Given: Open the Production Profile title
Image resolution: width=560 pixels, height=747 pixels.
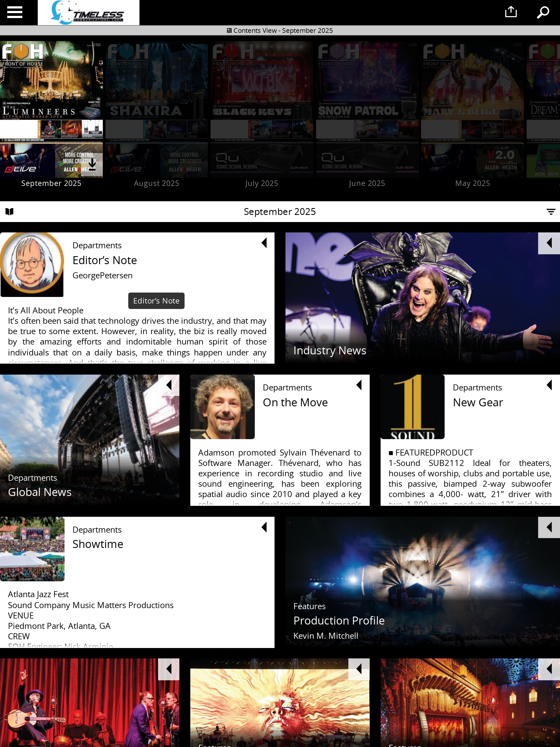Looking at the screenshot, I should click(x=339, y=621).
